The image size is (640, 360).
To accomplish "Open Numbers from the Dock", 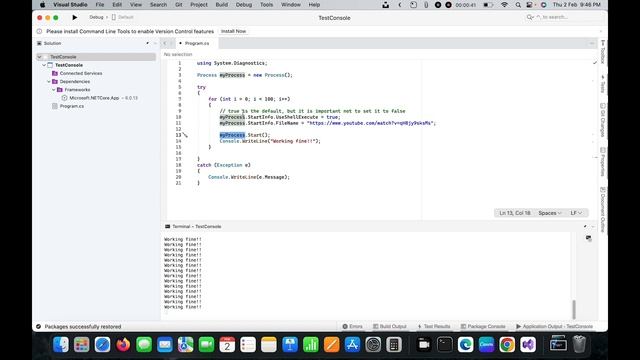I will [x=311, y=345].
